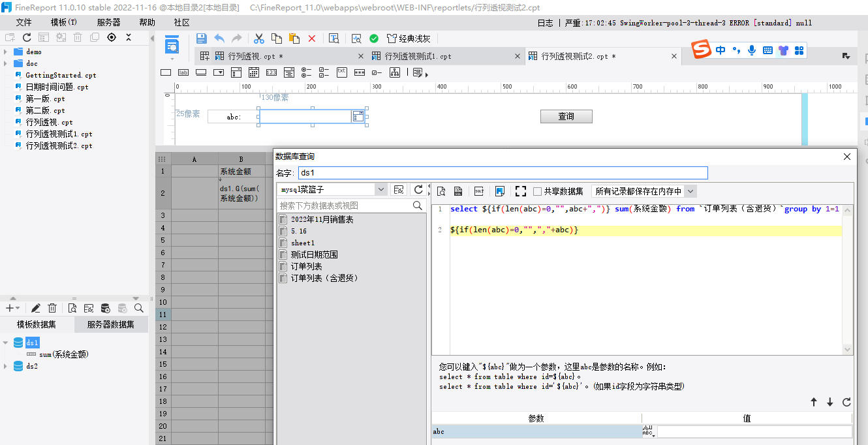
Task: Toggle the 共享数据集 checkbox
Action: pyautogui.click(x=537, y=191)
